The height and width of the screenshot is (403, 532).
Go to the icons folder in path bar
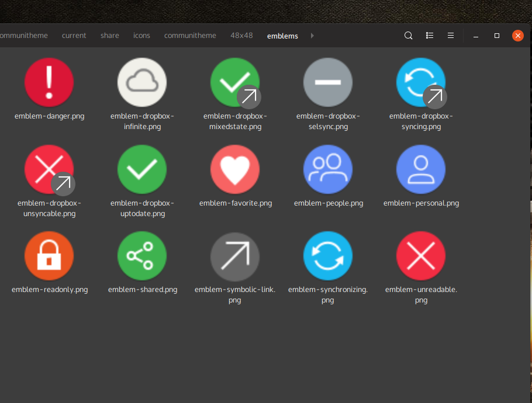coord(141,36)
